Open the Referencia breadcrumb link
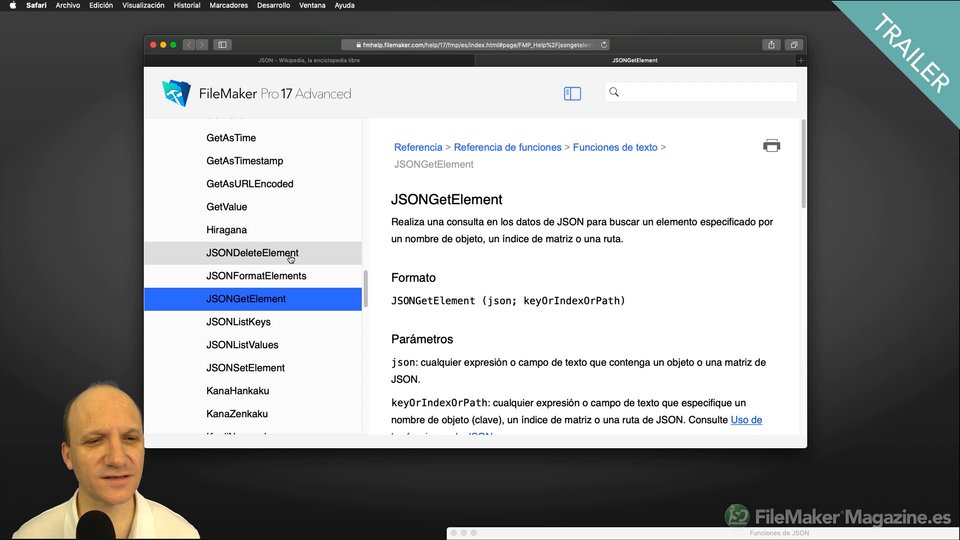960x540 pixels. click(418, 147)
